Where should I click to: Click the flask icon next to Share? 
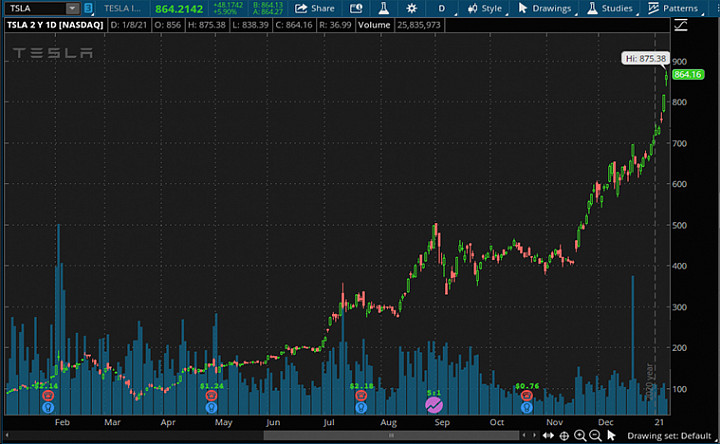coord(383,8)
